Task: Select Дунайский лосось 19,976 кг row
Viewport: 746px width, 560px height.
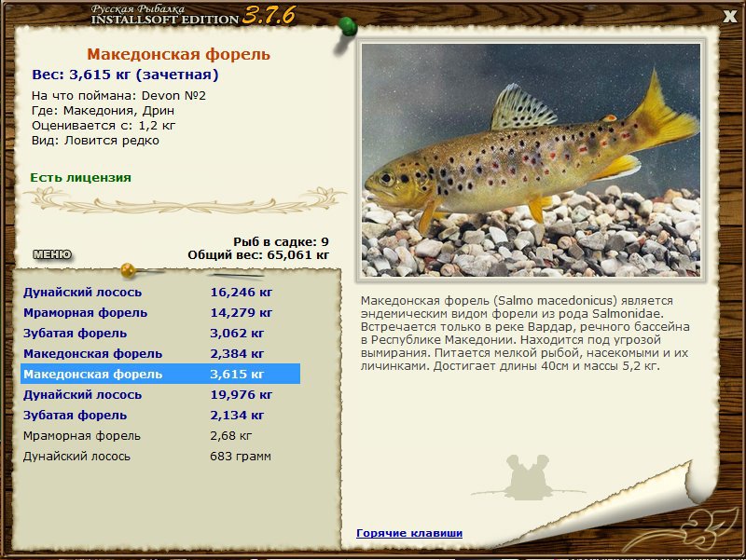Action: coord(159,394)
